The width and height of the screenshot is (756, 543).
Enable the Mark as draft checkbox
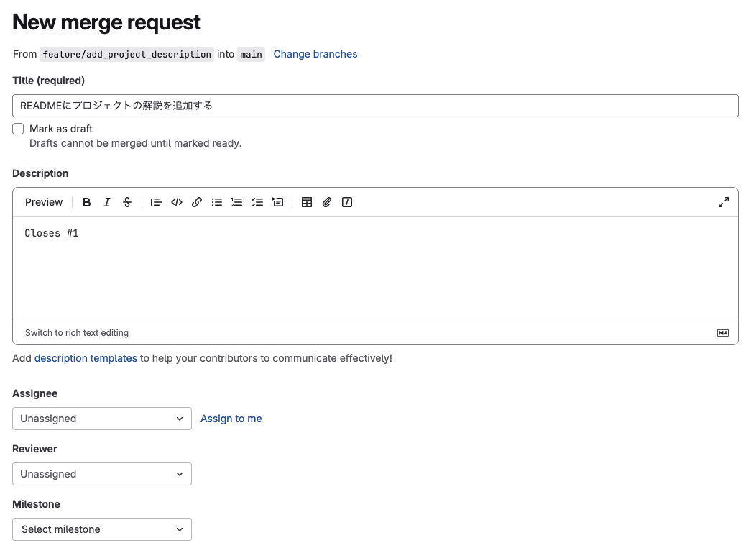pyautogui.click(x=19, y=129)
